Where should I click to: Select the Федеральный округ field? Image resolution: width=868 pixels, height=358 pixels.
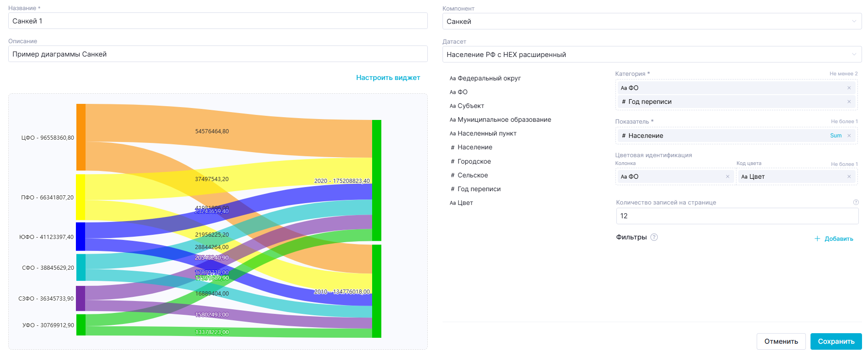click(489, 78)
